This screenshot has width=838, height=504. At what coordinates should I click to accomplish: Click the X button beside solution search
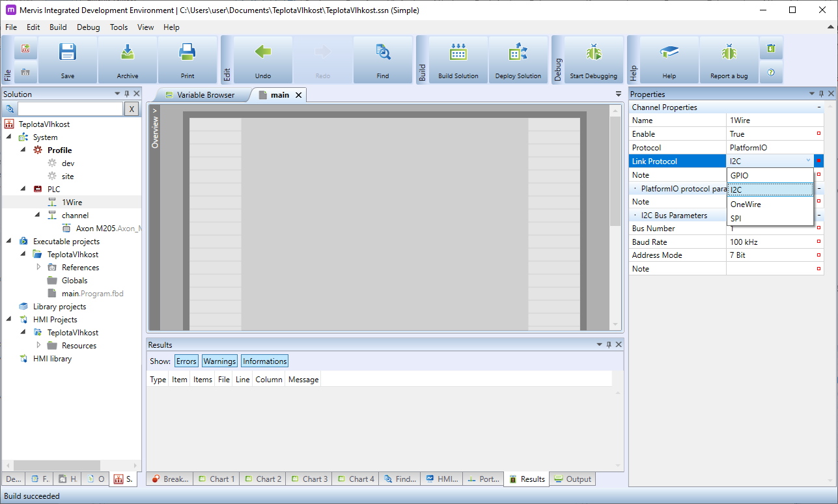coord(132,109)
